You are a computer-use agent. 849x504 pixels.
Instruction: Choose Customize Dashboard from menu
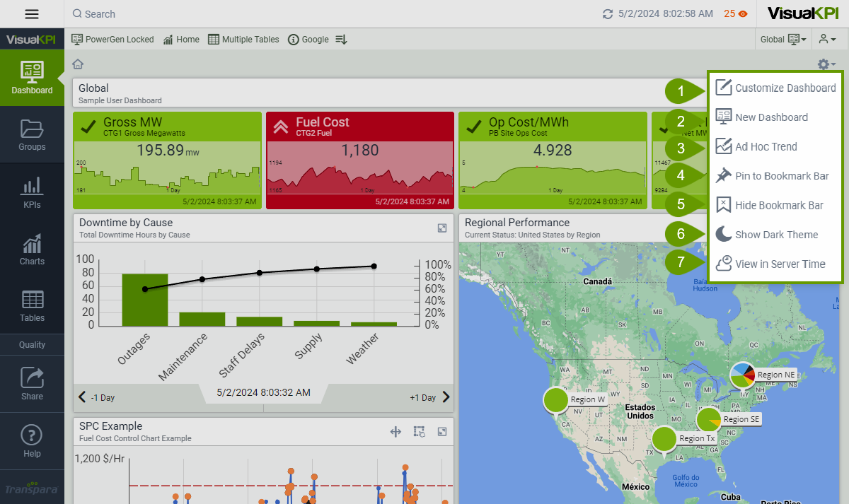point(785,88)
